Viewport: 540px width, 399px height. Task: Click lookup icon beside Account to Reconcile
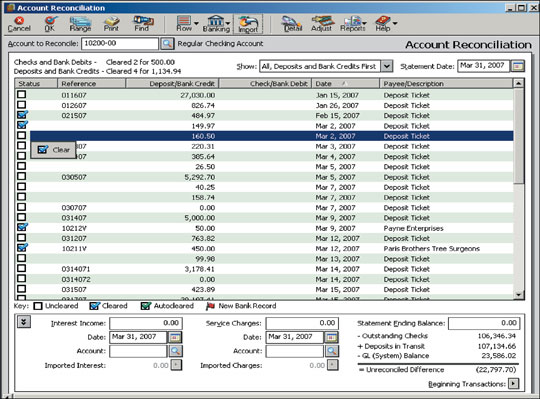[x=167, y=44]
